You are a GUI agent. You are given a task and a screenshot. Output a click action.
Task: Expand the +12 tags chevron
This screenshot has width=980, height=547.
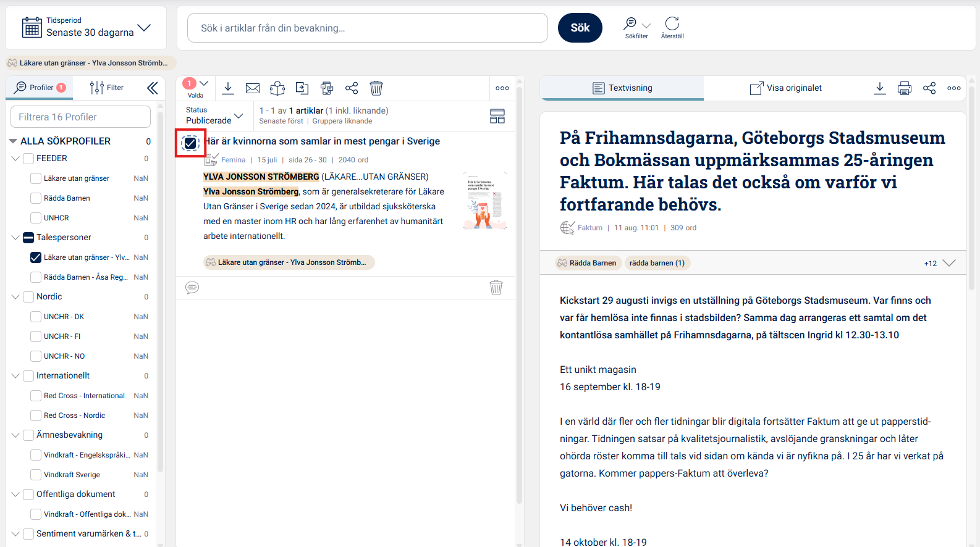949,263
